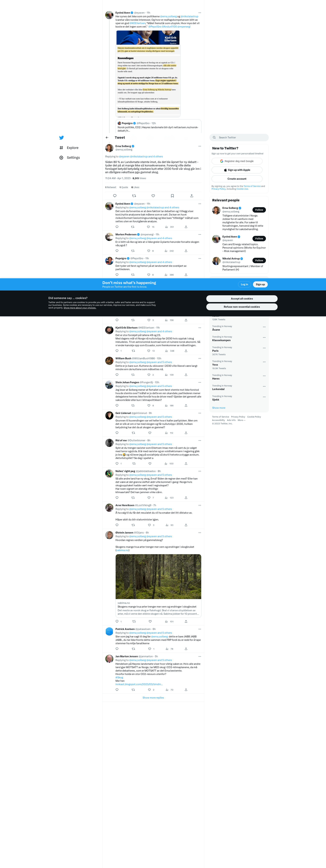Share Pepsigro's reply
This screenshot has width=326, height=868.
tap(186, 275)
